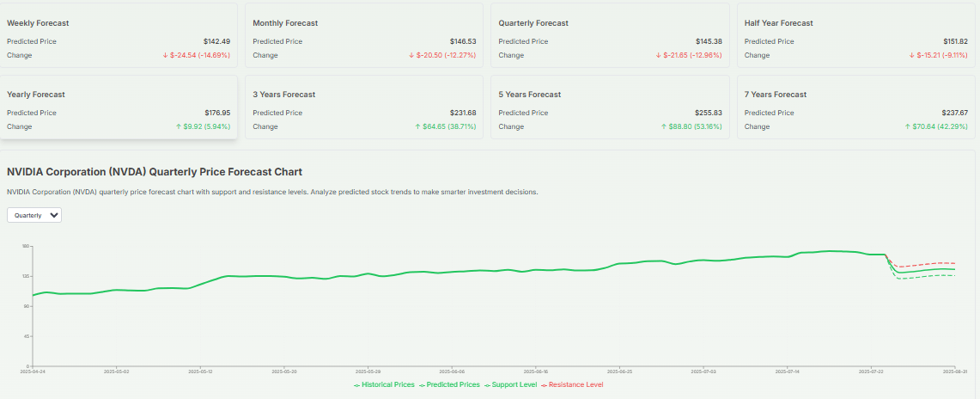
Task: Click the 2025-08-31 date on chart axis
Action: tap(955, 371)
